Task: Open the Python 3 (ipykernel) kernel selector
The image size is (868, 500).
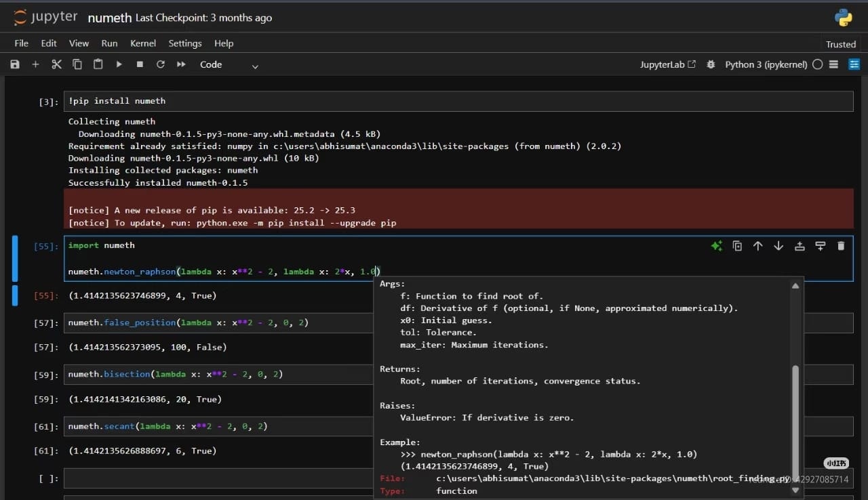Action: 766,64
